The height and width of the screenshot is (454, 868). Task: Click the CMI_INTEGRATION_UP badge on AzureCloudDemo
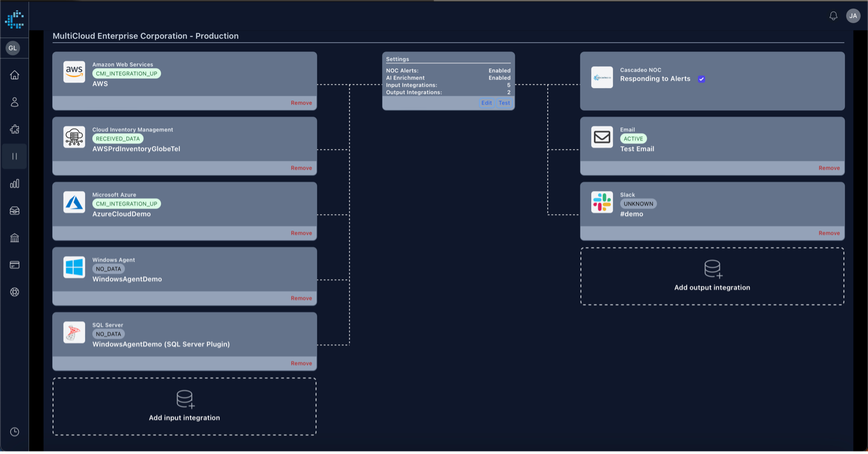tap(126, 204)
